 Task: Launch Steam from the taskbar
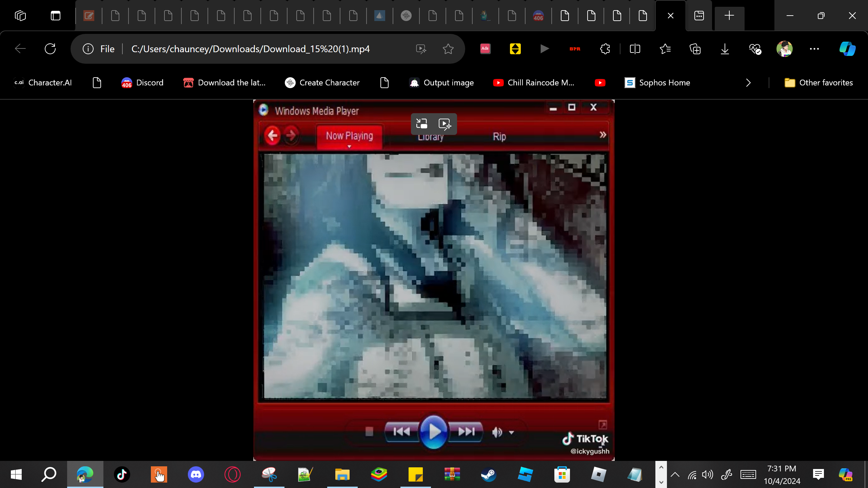click(x=489, y=474)
